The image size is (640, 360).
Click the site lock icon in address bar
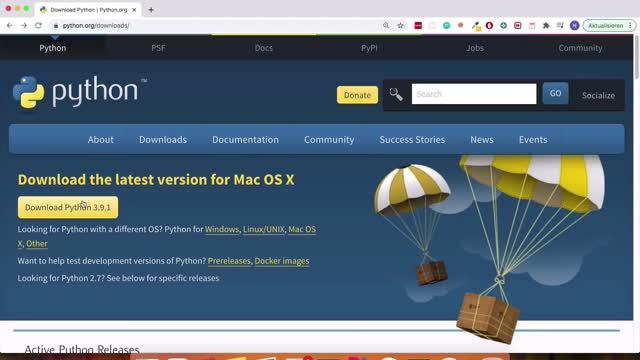coord(56,25)
